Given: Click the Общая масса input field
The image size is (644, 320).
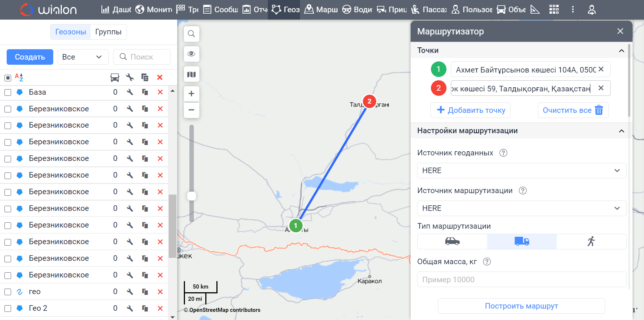Looking at the screenshot, I should pos(522,279).
